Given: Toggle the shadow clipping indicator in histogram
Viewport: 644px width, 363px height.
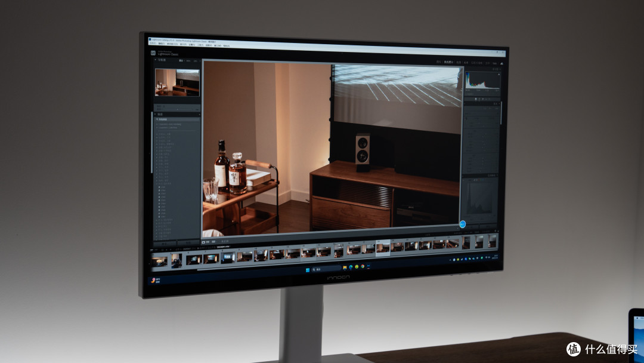Looking at the screenshot, I should coord(466,73).
